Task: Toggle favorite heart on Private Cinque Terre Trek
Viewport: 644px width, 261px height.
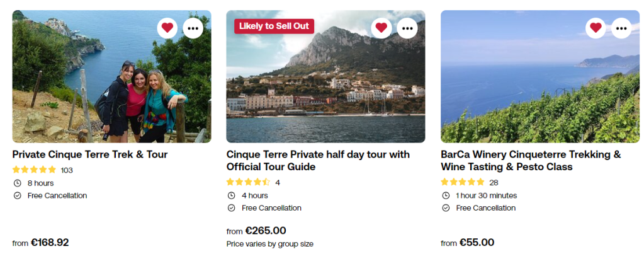Action: tap(167, 28)
